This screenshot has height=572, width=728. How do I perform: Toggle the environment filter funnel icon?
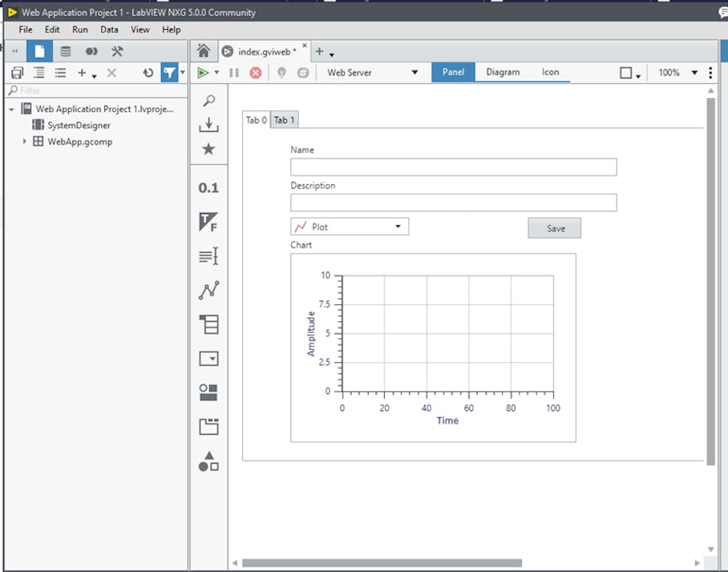(x=169, y=74)
